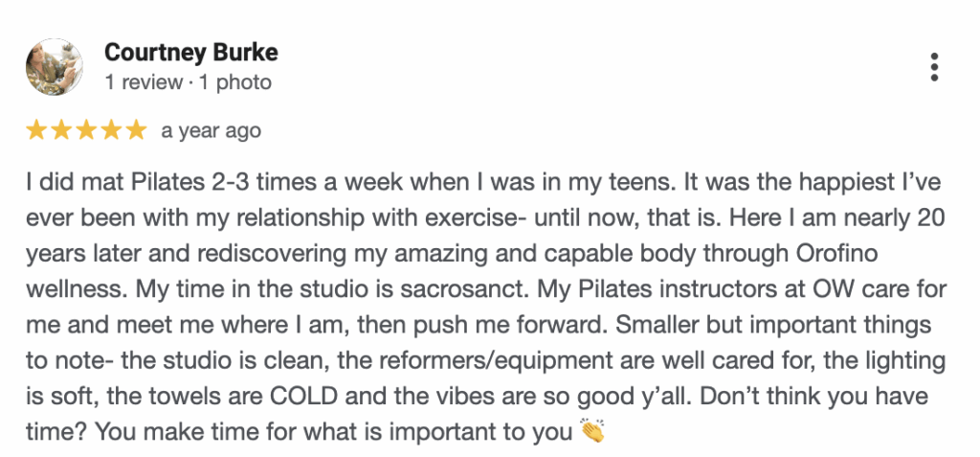Click the "1 photo" count text
The width and height of the screenshot is (980, 457).
[234, 82]
